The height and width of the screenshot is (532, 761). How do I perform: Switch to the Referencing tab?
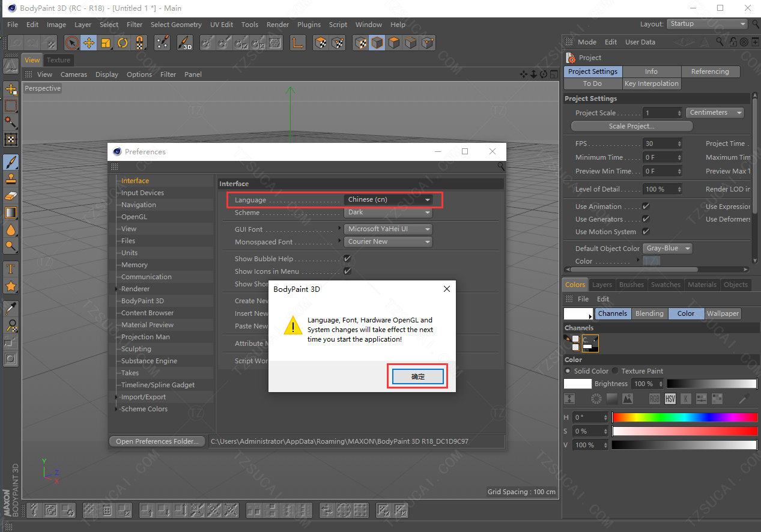[x=710, y=71]
